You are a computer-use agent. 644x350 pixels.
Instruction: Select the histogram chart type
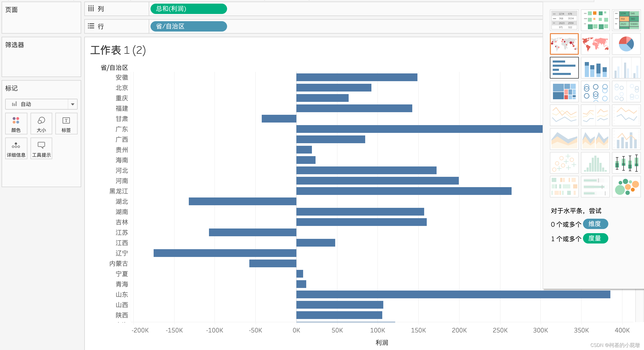(x=595, y=163)
